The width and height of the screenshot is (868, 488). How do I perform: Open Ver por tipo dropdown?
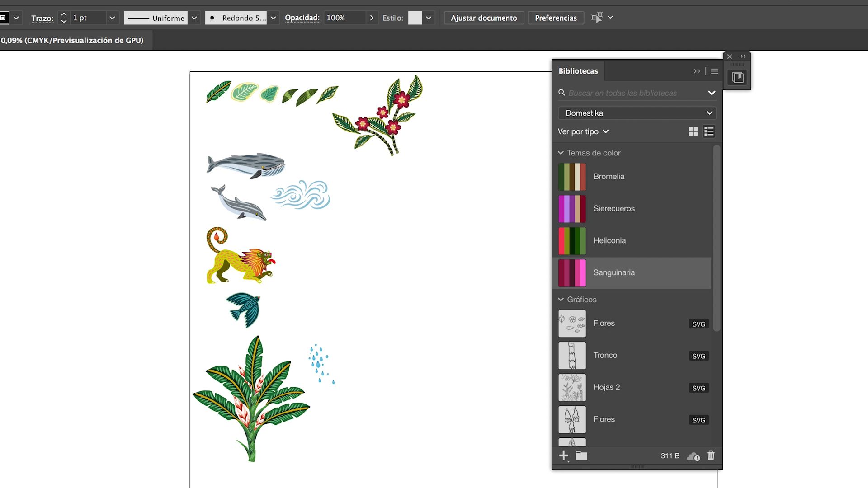click(x=583, y=131)
